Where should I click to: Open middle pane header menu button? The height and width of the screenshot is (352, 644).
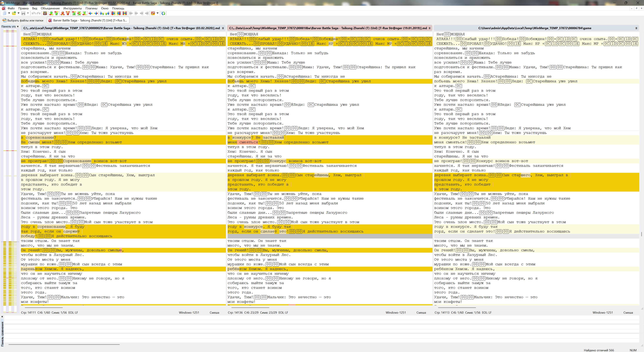[430, 28]
